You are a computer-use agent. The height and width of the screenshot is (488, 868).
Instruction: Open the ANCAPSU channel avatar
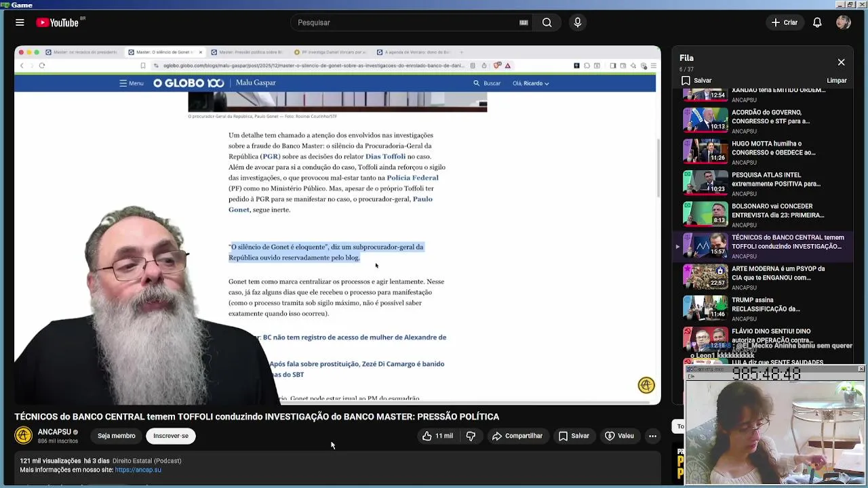point(24,435)
